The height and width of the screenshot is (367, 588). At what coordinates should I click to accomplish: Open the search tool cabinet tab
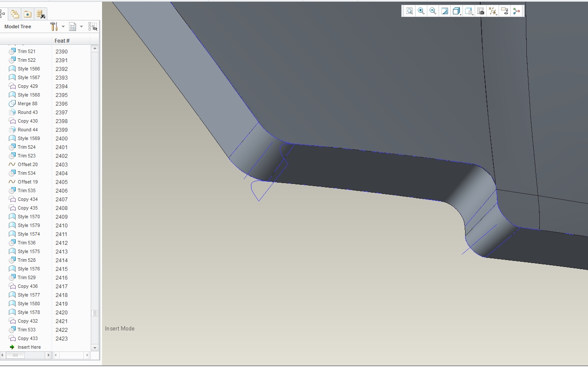pos(40,14)
